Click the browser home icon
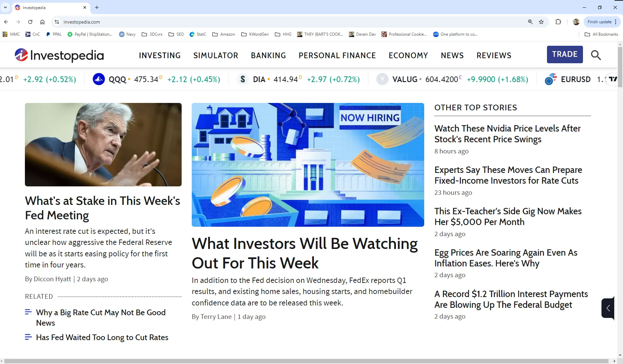Image resolution: width=623 pixels, height=364 pixels. click(x=42, y=22)
